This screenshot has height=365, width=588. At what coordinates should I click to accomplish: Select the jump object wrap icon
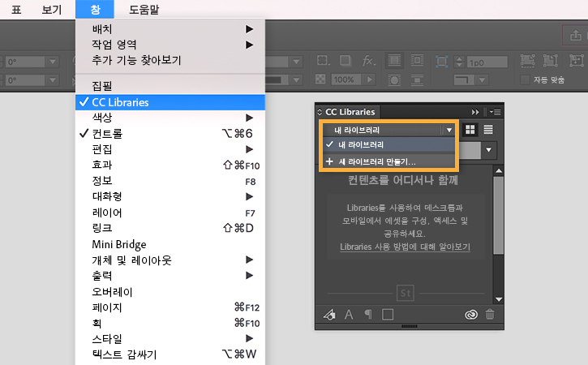click(417, 80)
